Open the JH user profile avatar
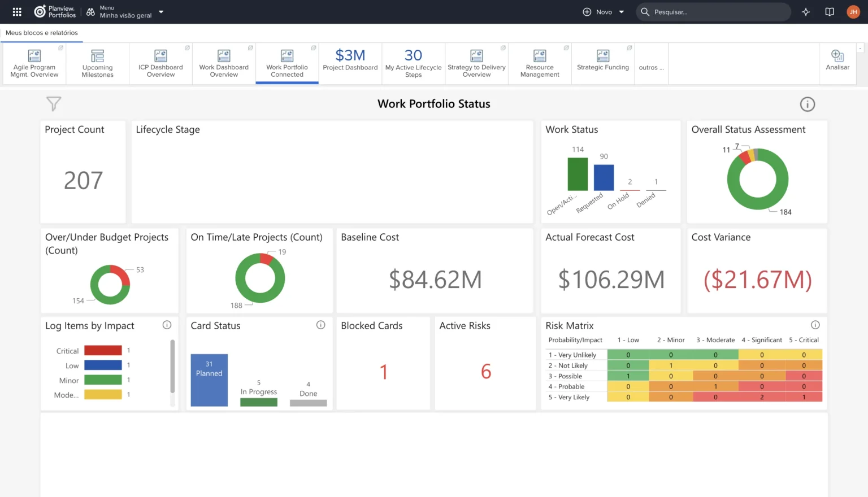The width and height of the screenshot is (868, 497). coord(853,12)
